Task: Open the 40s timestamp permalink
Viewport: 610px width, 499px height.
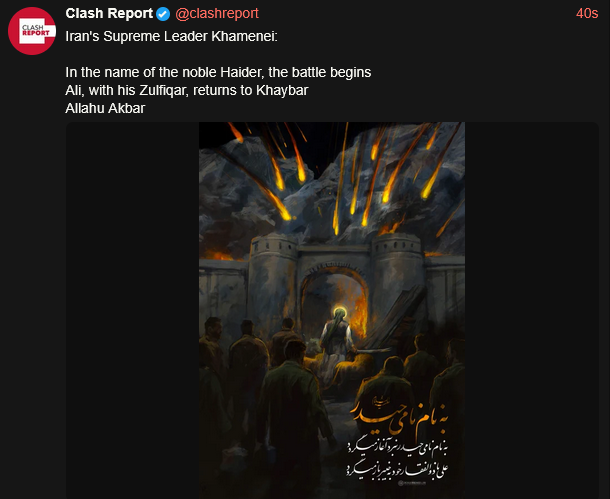Action: click(x=587, y=14)
